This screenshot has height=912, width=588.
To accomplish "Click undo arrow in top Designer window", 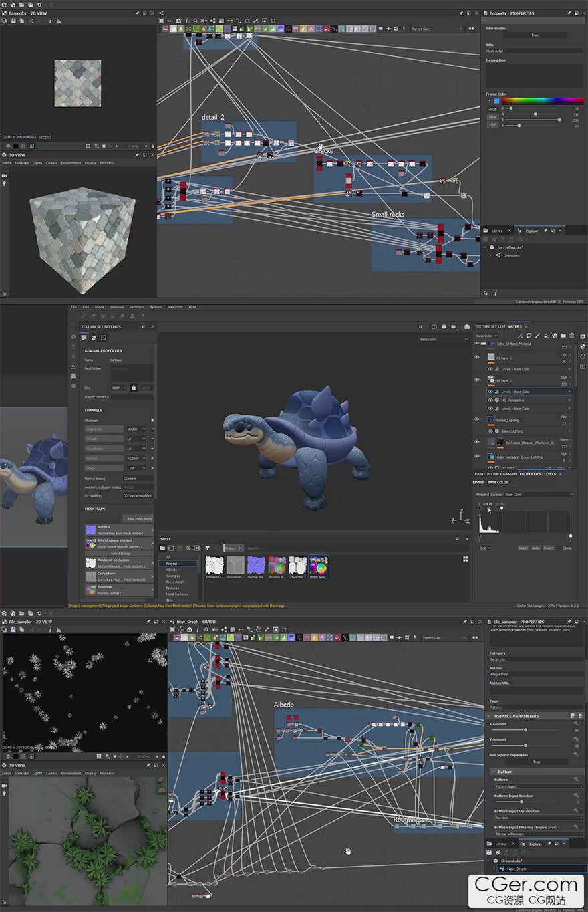I will point(39,5).
